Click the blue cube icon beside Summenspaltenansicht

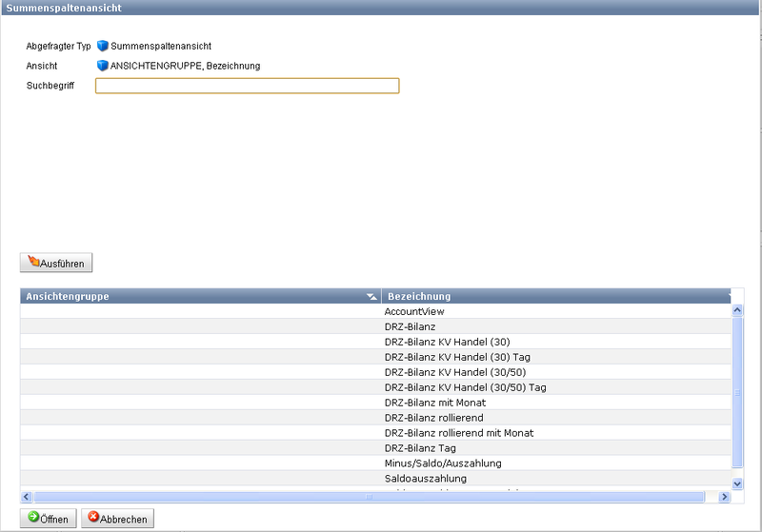[x=103, y=46]
